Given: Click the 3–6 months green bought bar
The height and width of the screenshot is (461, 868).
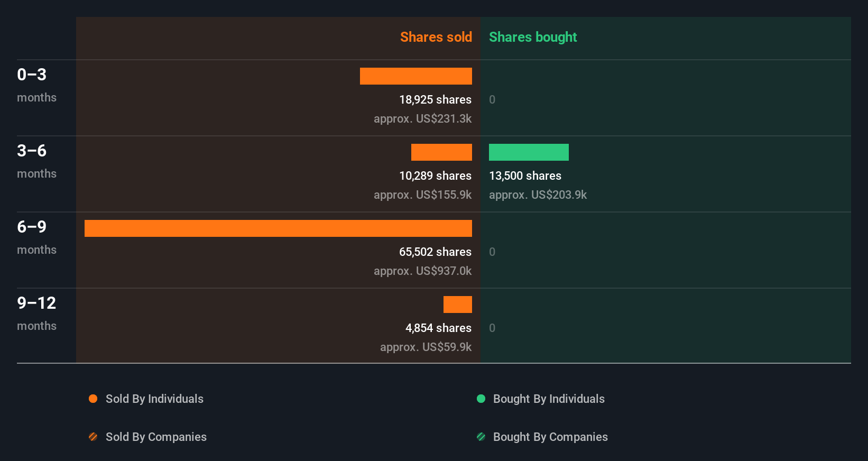Looking at the screenshot, I should [529, 152].
